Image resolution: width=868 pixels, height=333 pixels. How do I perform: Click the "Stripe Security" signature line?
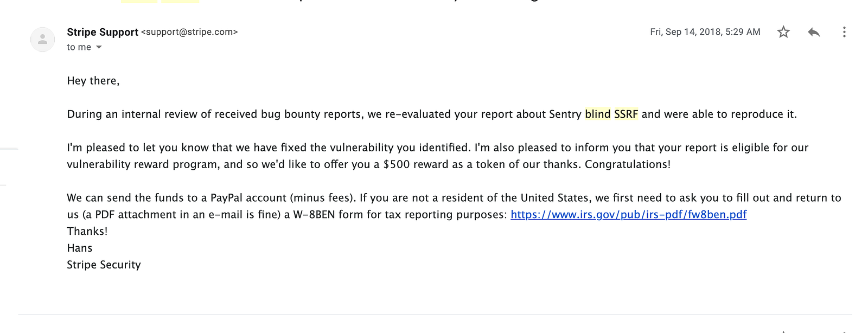pyautogui.click(x=104, y=265)
